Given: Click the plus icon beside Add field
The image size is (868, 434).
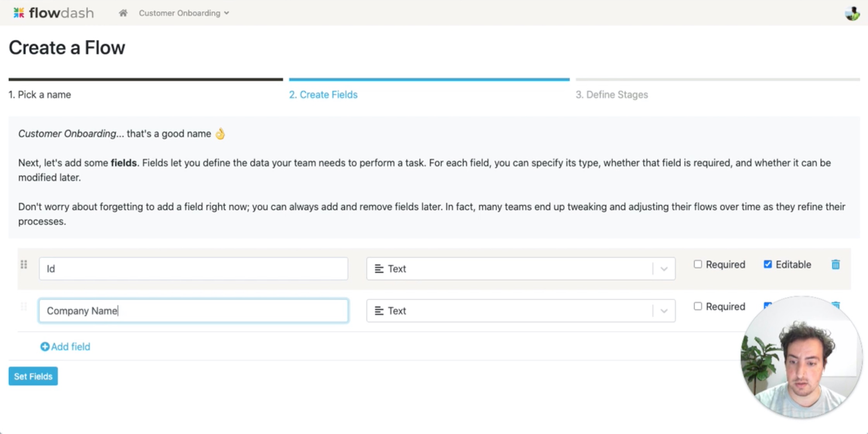Looking at the screenshot, I should pyautogui.click(x=45, y=347).
